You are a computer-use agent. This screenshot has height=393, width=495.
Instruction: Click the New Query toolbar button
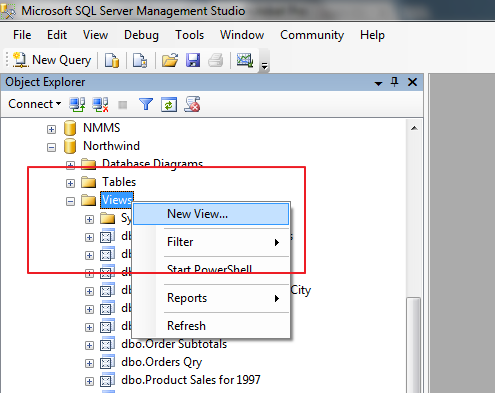[52, 60]
